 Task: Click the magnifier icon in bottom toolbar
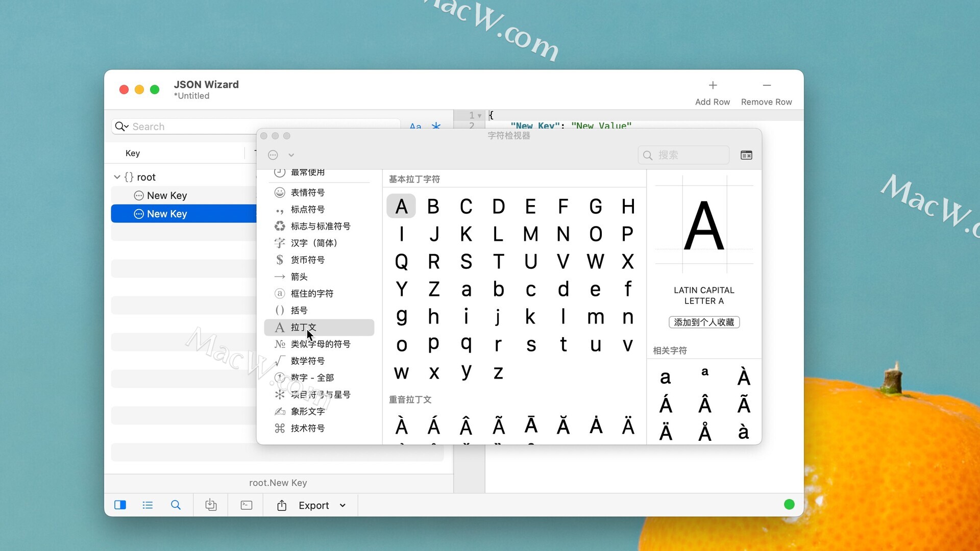point(176,505)
